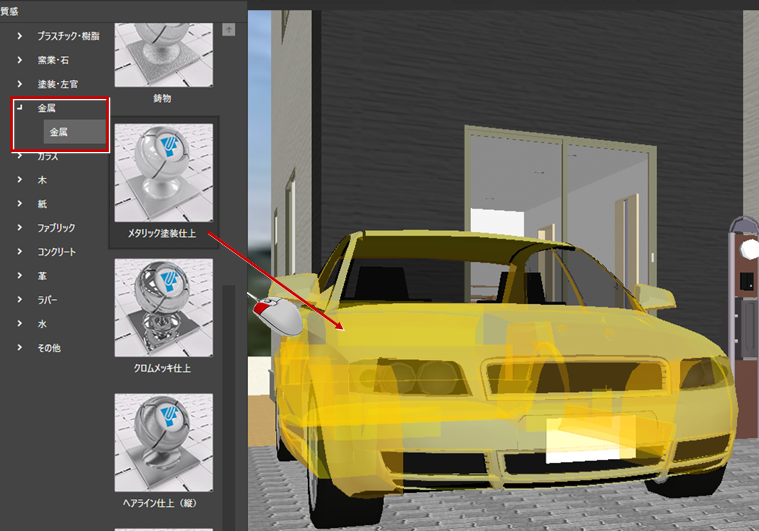Expand the 紙 category chevron

19,204
